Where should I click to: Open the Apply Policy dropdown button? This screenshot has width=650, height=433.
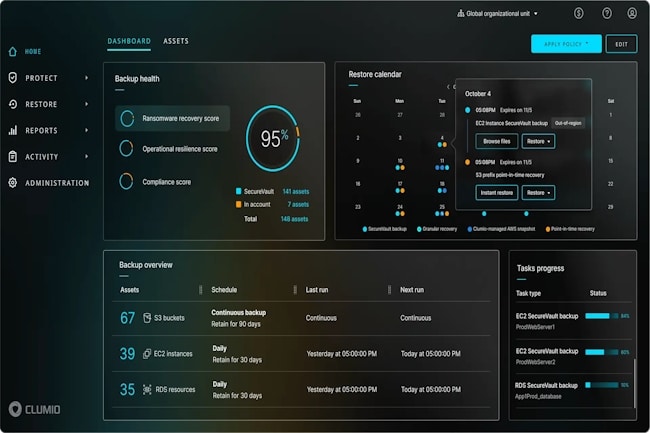pyautogui.click(x=566, y=44)
